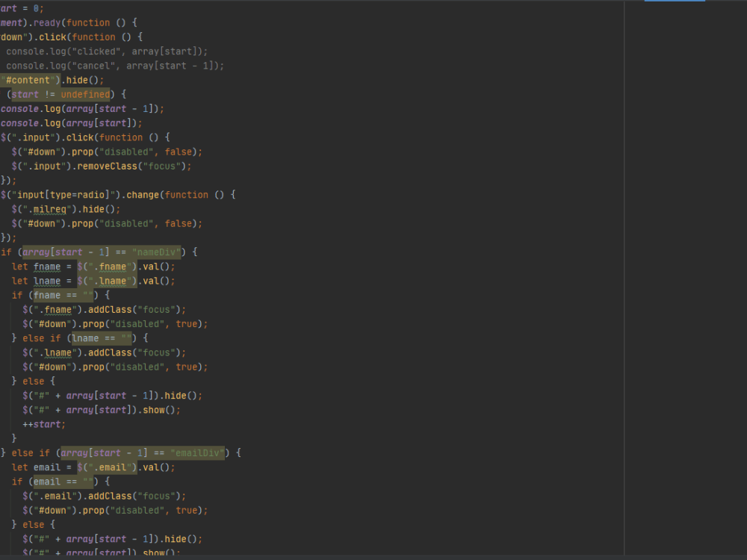
Task: Place cursor on 'ready(function ()' line
Action: 69,23
